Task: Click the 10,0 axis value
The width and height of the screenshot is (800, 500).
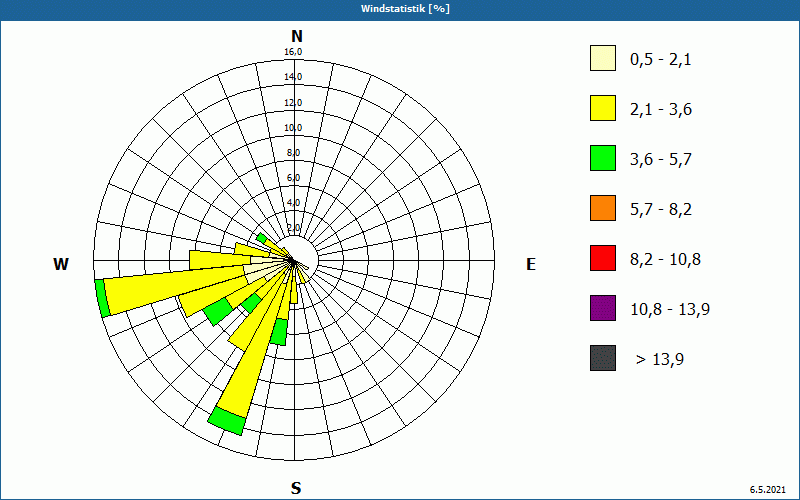Action: click(293, 128)
